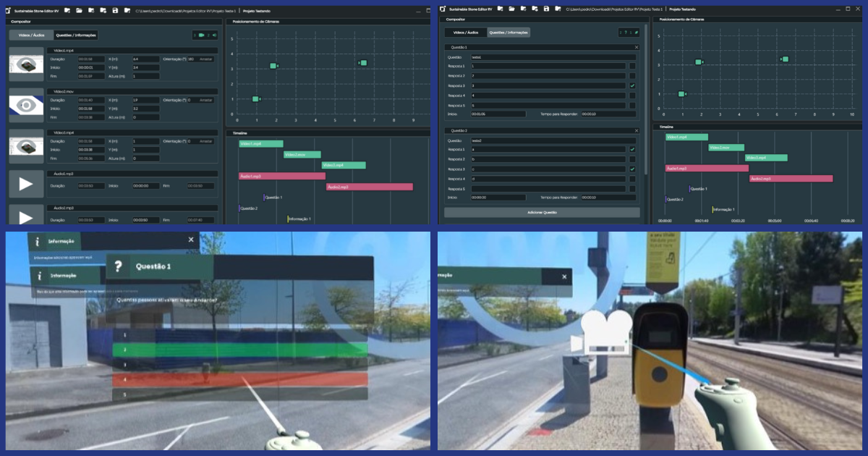Remove Questão 2 using its X button
Screen dimensions: 868x456
pyautogui.click(x=637, y=131)
